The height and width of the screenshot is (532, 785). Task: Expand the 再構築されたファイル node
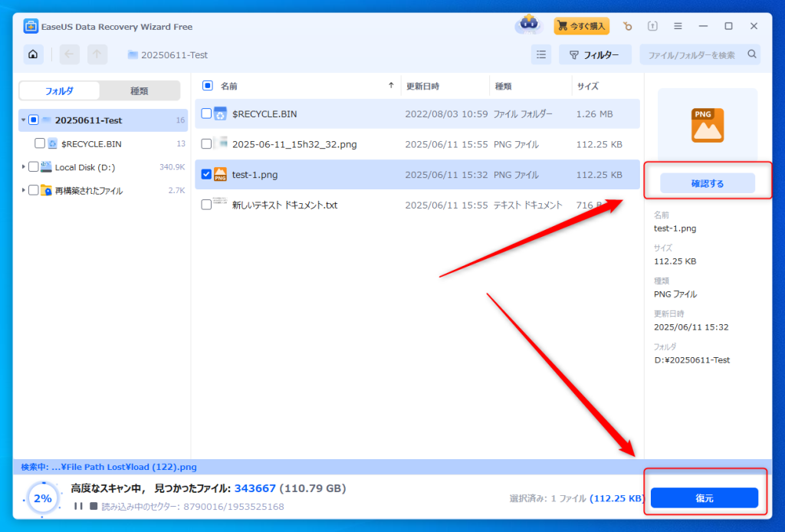pos(23,190)
